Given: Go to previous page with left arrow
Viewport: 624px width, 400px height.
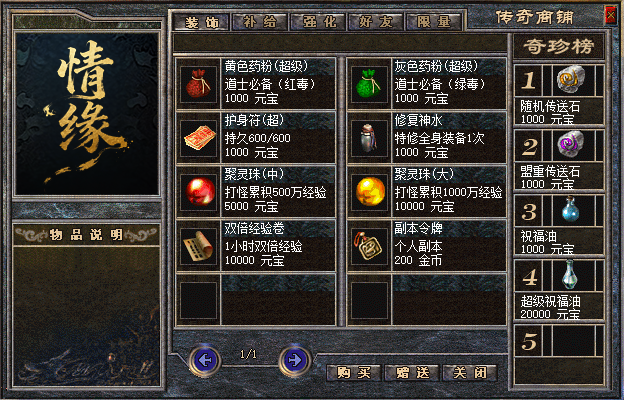Looking at the screenshot, I should pyautogui.click(x=205, y=361).
